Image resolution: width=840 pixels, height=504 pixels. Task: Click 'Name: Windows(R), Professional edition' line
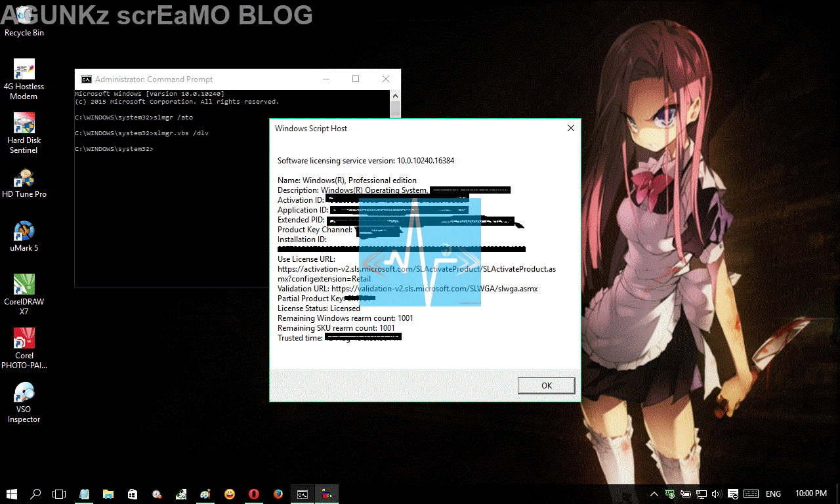[346, 180]
